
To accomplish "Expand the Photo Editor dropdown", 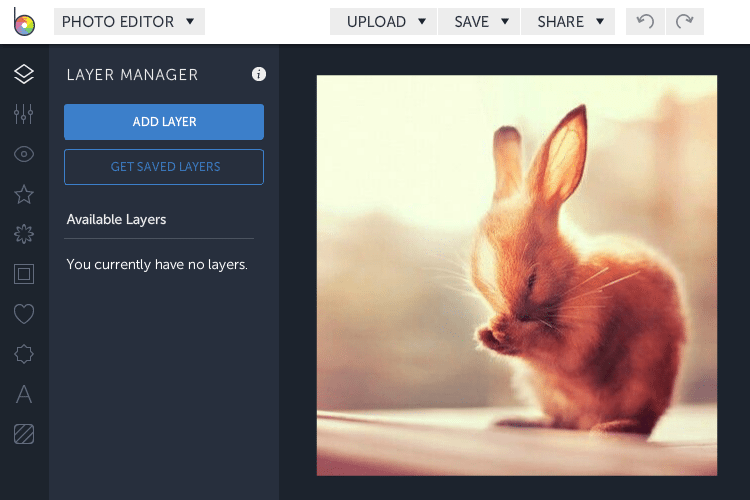I will tap(128, 21).
